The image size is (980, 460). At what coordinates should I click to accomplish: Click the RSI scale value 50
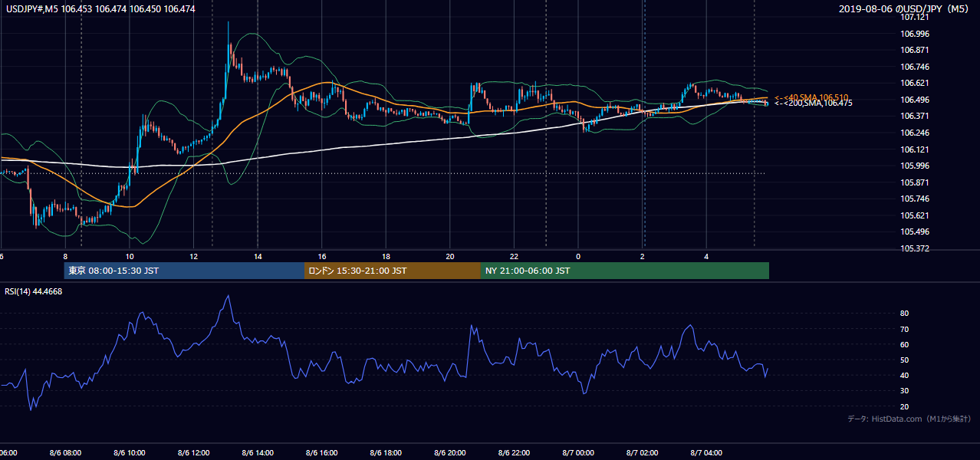[904, 360]
